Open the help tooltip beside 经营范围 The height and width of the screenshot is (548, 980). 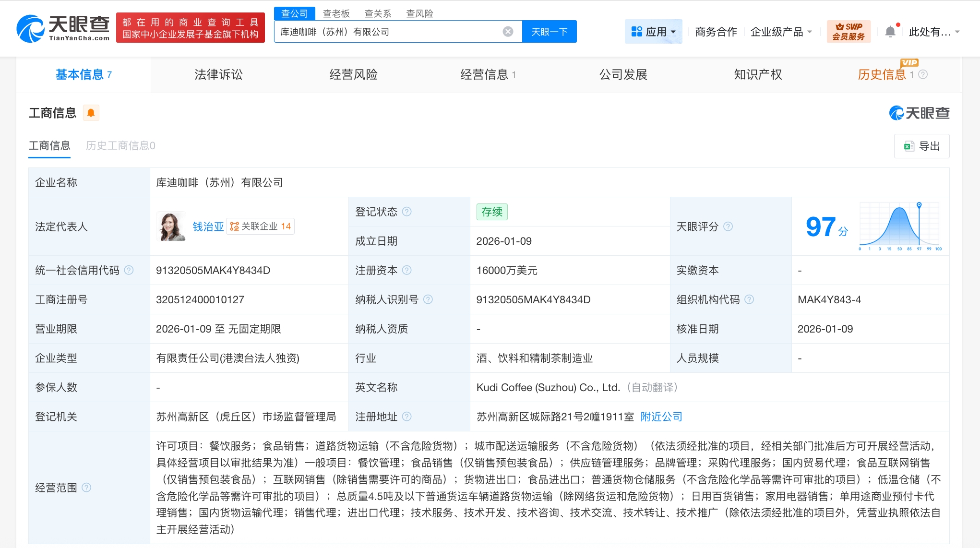(87, 487)
